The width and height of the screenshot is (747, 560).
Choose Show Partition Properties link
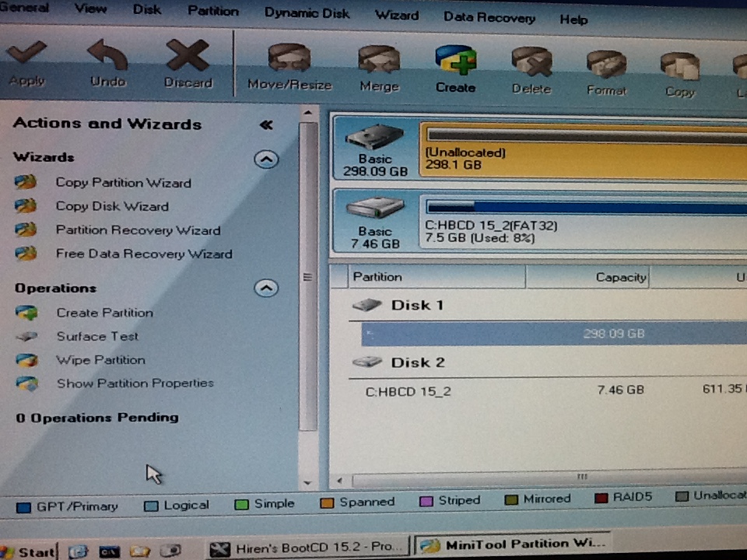tap(135, 383)
